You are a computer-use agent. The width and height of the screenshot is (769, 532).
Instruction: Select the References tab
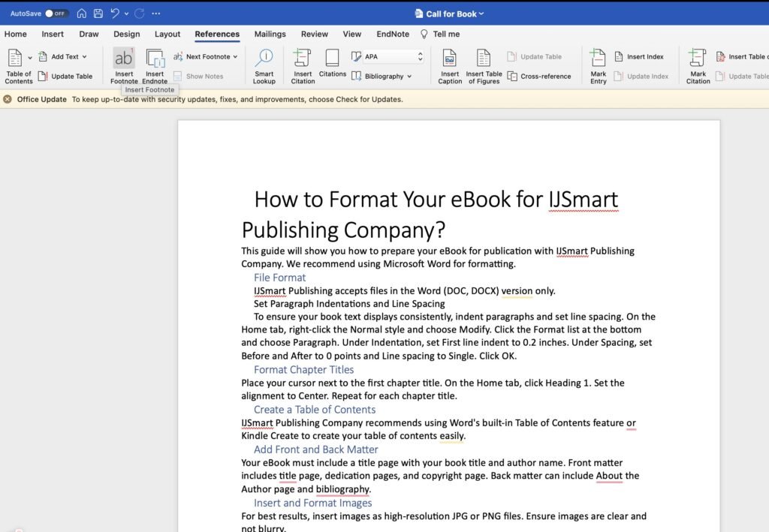(217, 35)
